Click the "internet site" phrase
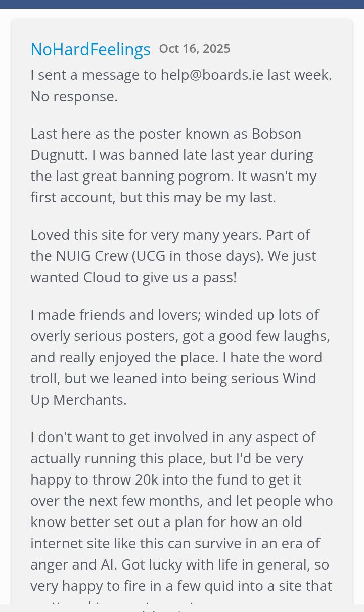This screenshot has height=612, width=364. click(75, 543)
